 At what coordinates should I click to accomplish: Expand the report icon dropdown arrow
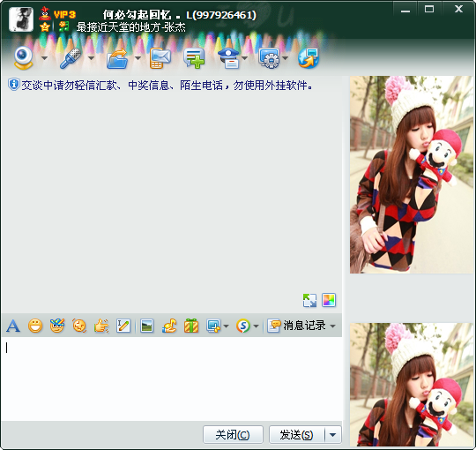244,57
